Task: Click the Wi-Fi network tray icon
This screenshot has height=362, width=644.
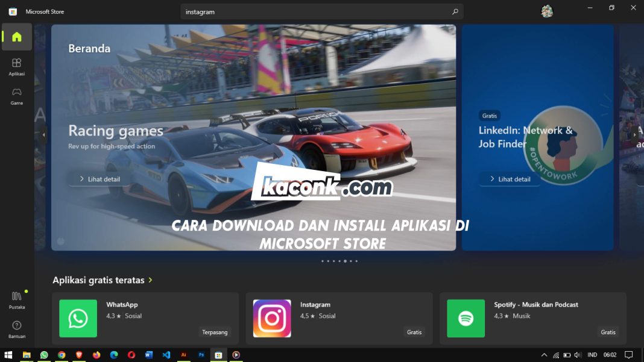Action: [556, 355]
